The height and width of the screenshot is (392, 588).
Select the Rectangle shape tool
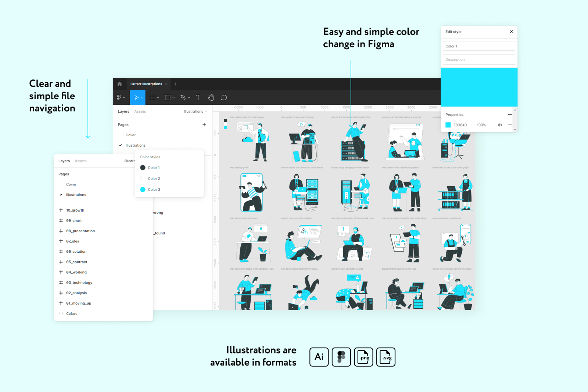point(168,98)
